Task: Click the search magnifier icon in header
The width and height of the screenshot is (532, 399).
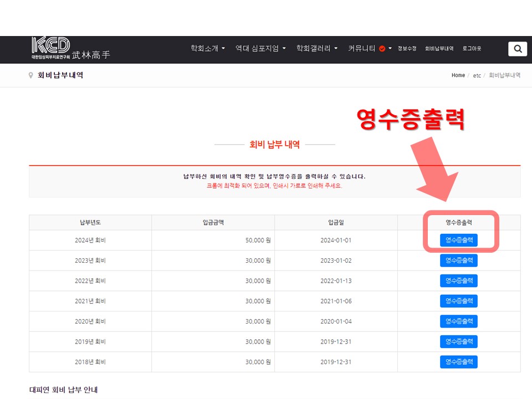Action: pos(518,49)
